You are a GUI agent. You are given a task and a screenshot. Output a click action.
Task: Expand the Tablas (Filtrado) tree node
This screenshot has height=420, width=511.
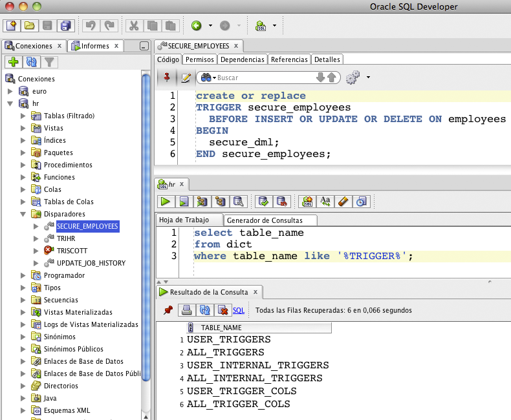[23, 116]
